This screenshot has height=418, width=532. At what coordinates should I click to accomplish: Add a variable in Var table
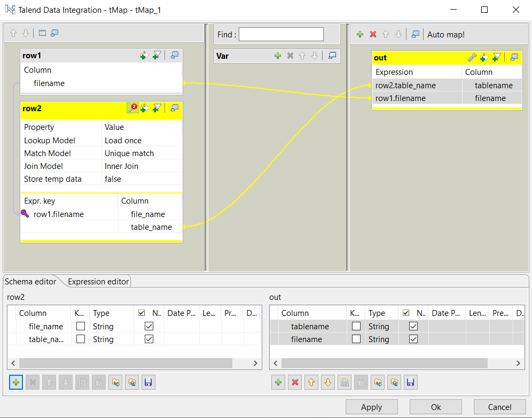tap(278, 56)
